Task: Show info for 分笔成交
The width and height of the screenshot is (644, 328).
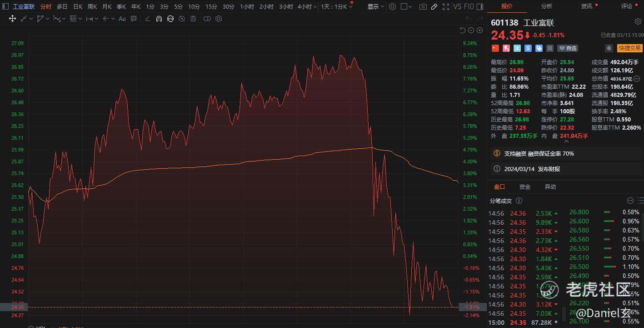Action: pos(519,201)
